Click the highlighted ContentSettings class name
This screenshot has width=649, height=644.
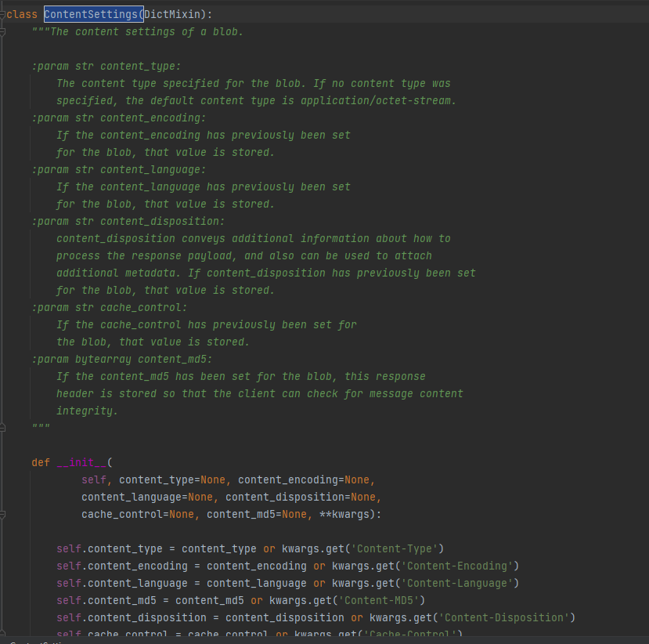(x=92, y=13)
